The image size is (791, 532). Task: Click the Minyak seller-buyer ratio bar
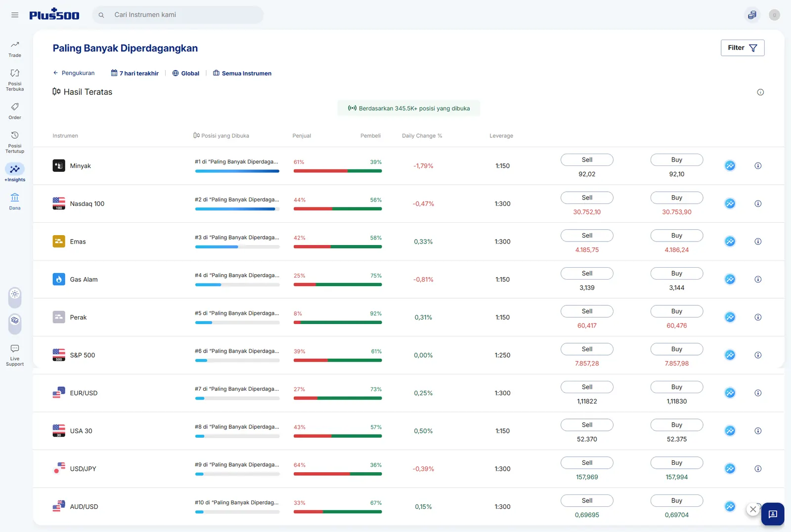(338, 171)
